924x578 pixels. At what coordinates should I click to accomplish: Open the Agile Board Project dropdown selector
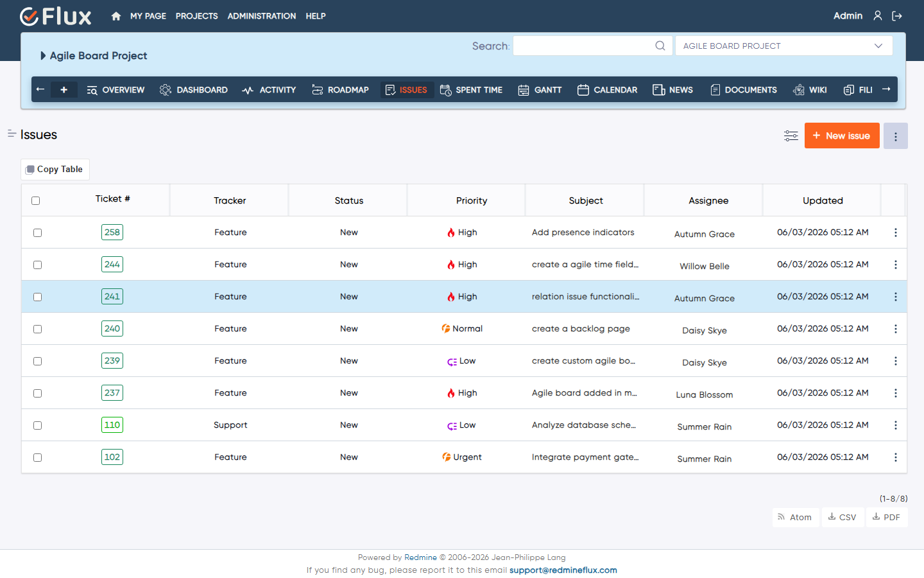click(x=783, y=46)
